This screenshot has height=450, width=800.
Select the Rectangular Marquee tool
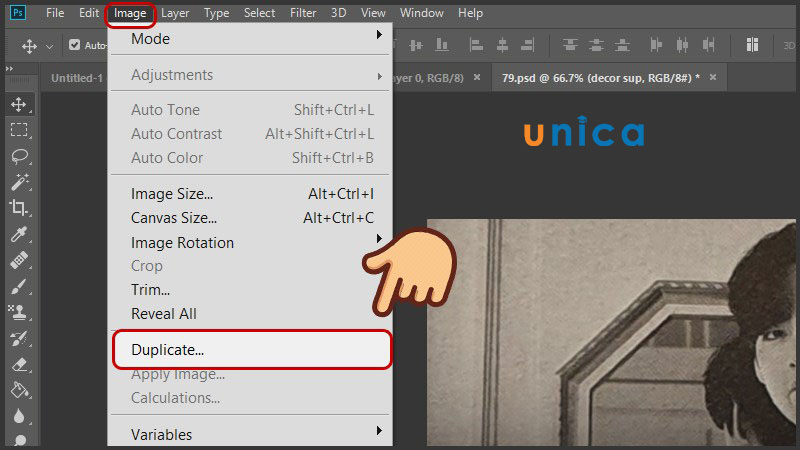point(18,130)
